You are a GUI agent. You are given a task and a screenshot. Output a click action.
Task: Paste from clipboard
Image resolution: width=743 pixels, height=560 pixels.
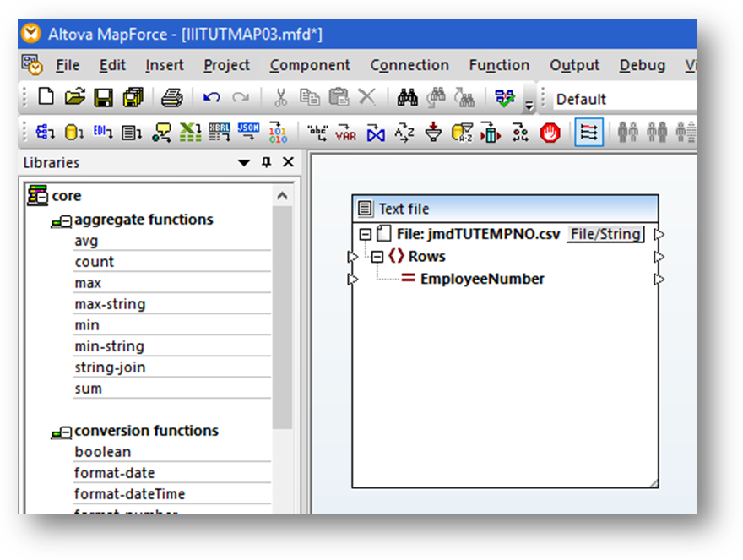[339, 97]
